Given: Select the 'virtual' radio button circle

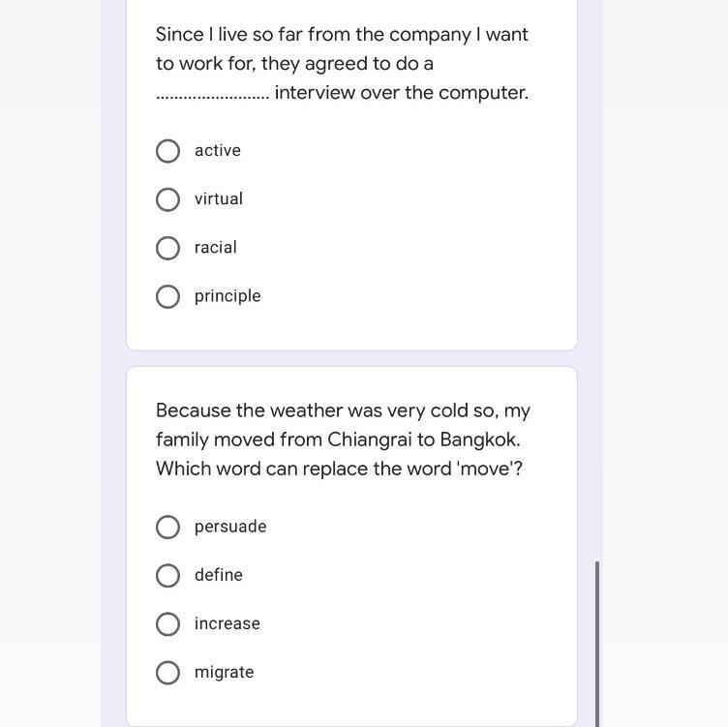Looking at the screenshot, I should pos(167,199).
